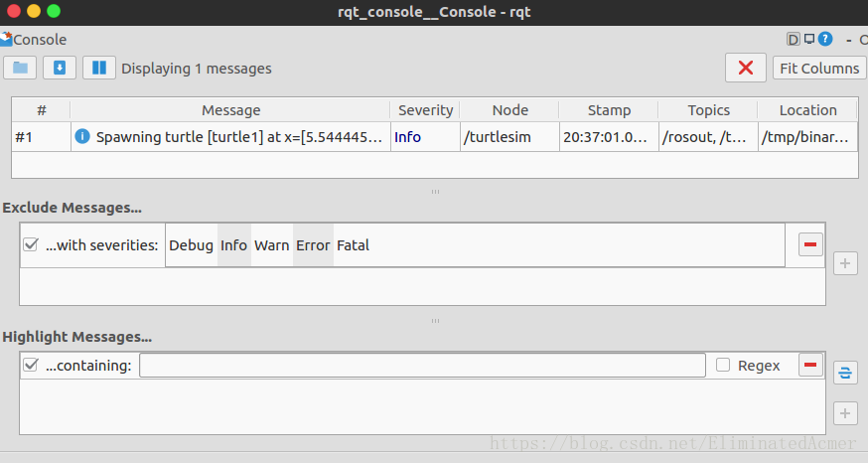The image size is (868, 463).
Task: Uncheck the containing highlight filter checkbox
Action: click(x=31, y=365)
